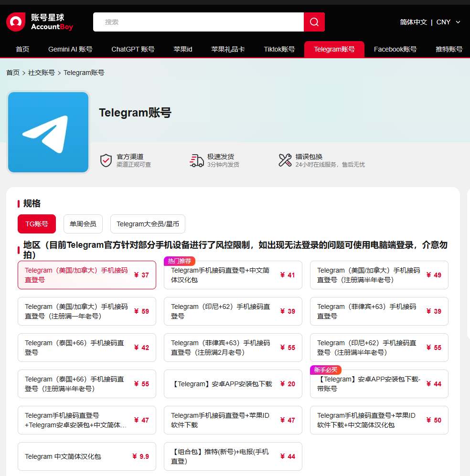The width and height of the screenshot is (470, 476).
Task: Select 组合包 推特(新号)+电报 ¥44 option
Action: (233, 456)
